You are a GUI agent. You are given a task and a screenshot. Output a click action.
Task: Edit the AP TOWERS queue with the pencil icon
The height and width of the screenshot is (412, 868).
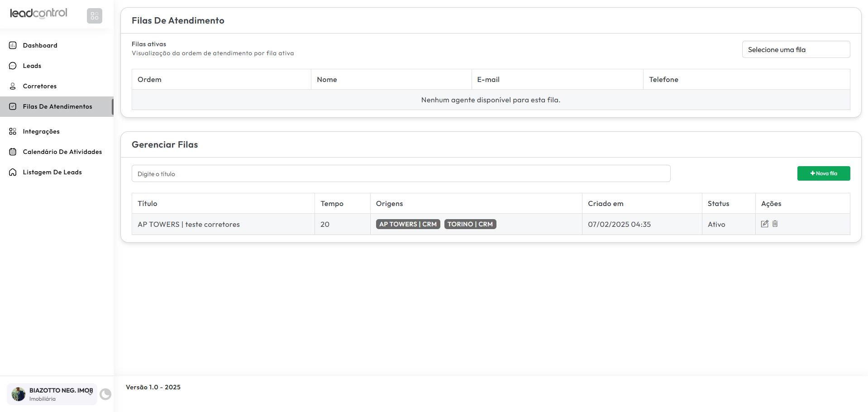tap(765, 224)
